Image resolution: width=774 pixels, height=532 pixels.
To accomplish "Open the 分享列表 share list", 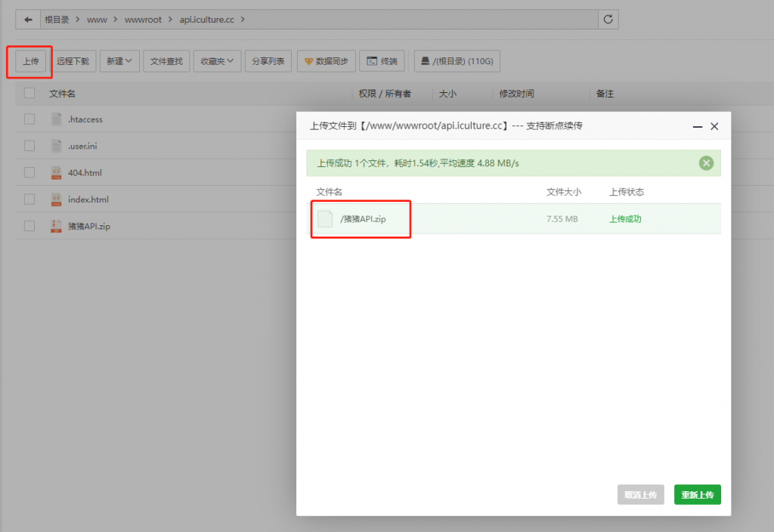I will point(268,61).
